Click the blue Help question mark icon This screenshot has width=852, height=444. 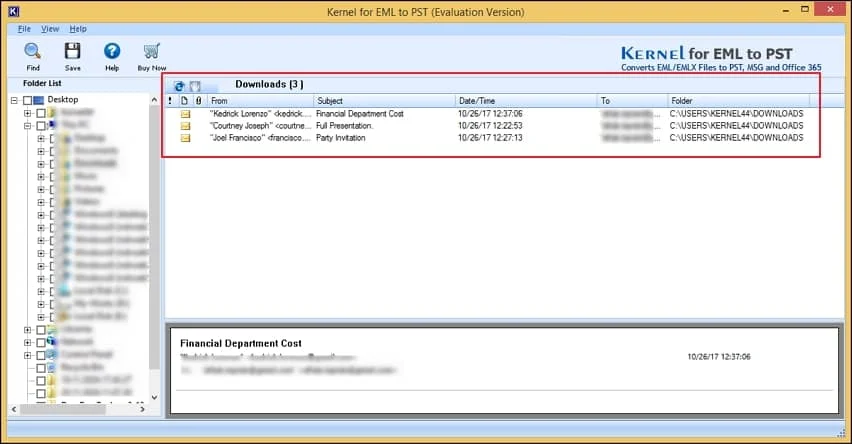tap(112, 51)
